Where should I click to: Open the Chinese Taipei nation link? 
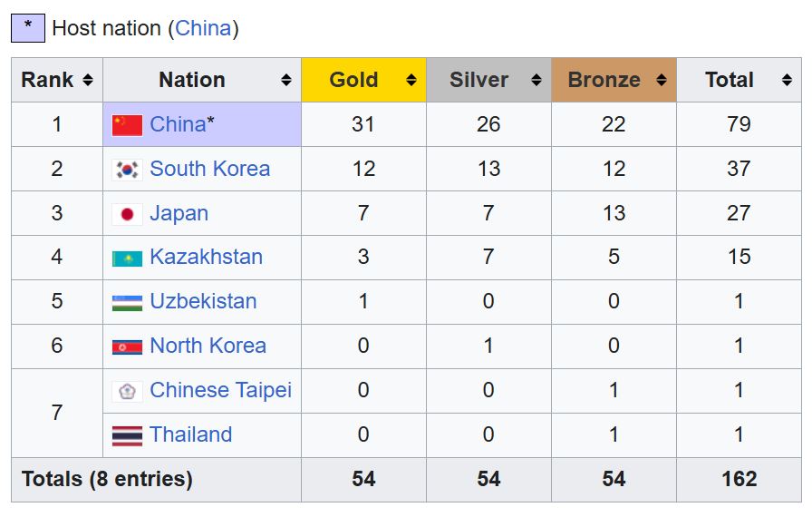(220, 390)
